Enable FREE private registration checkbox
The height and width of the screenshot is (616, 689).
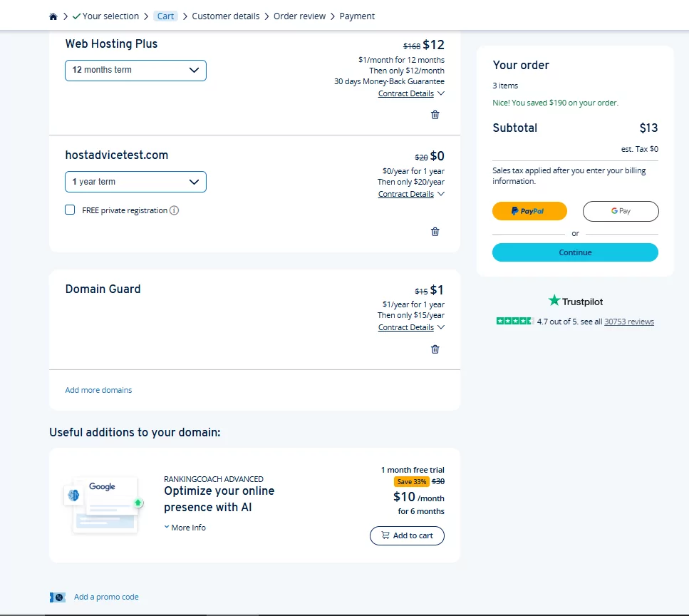click(x=70, y=210)
